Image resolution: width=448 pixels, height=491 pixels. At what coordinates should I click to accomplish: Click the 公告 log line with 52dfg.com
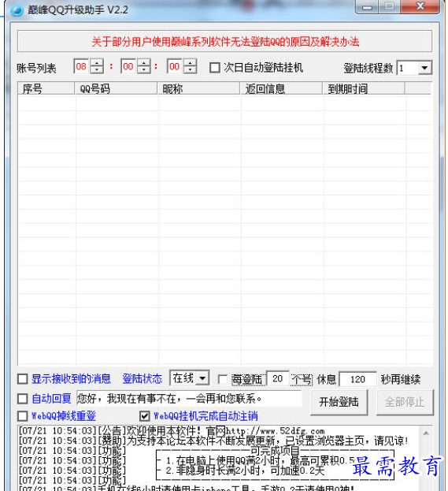tap(172, 431)
